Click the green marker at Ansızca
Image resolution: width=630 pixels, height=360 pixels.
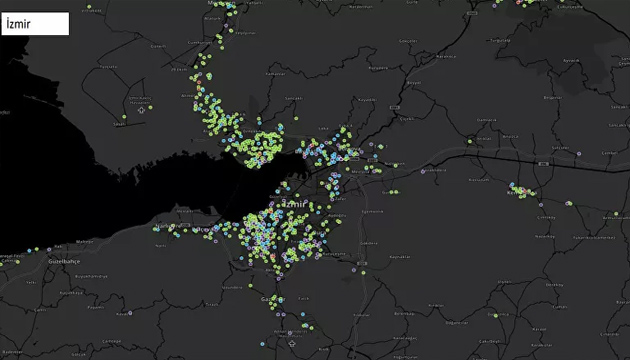pos(470,141)
